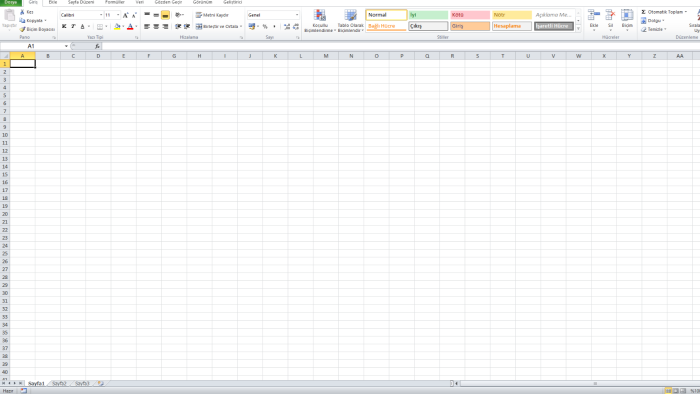Click the Yapıştır paste clipboard icon
Image resolution: width=700 pixels, height=394 pixels.
click(x=9, y=16)
